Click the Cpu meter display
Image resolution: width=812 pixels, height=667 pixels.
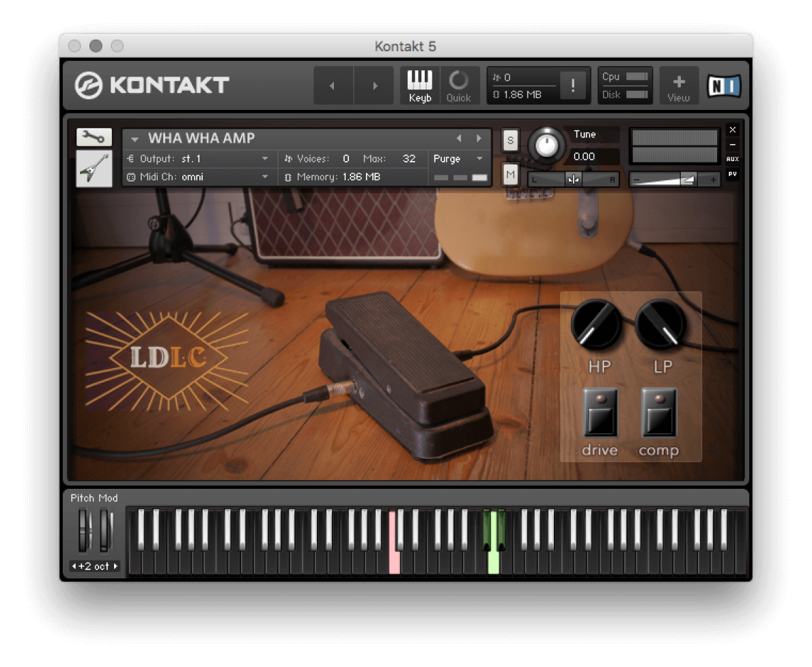tap(624, 76)
